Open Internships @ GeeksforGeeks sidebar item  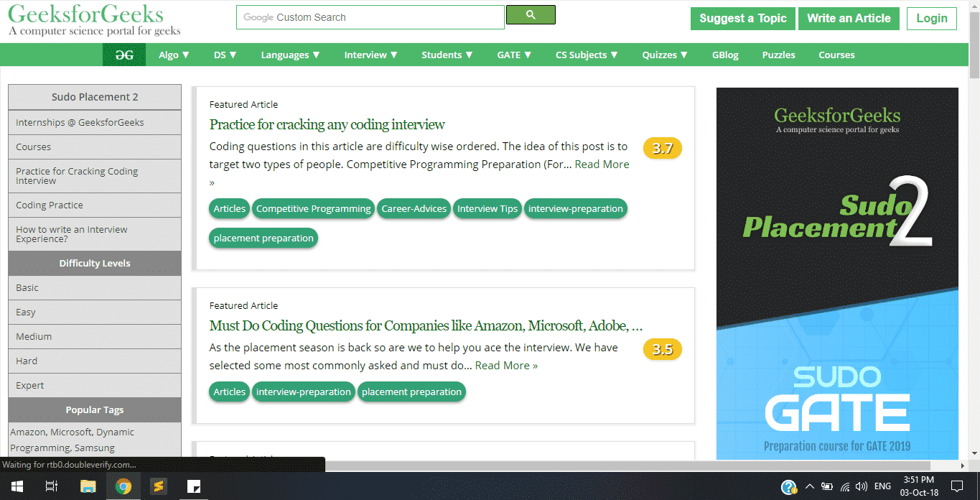click(x=95, y=122)
